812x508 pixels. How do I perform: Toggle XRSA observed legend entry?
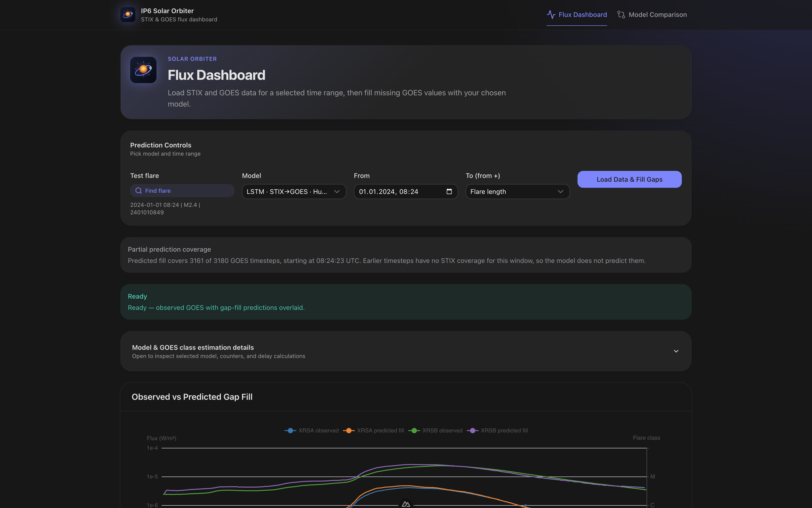tap(312, 430)
